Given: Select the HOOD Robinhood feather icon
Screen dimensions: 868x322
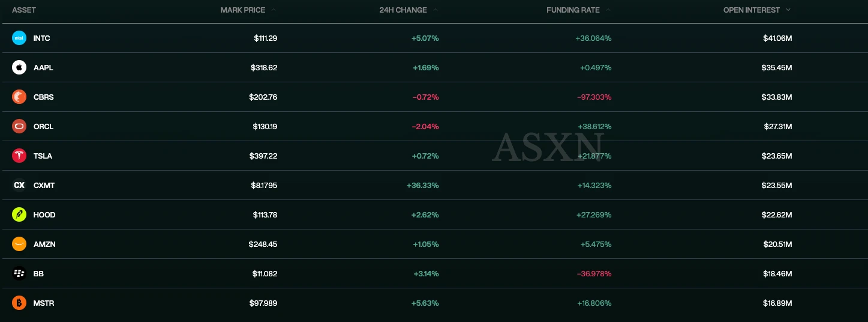Looking at the screenshot, I should (x=19, y=214).
